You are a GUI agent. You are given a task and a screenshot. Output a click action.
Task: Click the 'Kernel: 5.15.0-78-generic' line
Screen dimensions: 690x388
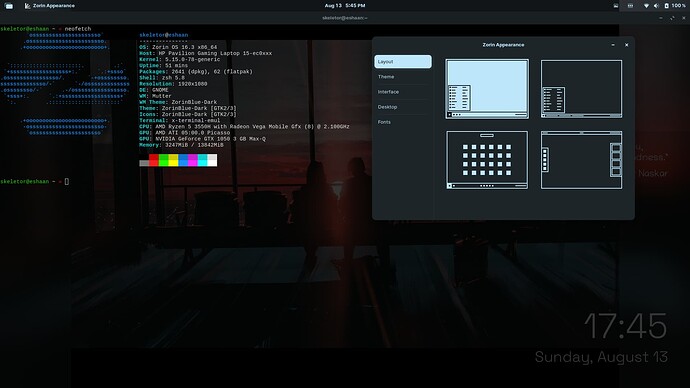tap(180, 59)
